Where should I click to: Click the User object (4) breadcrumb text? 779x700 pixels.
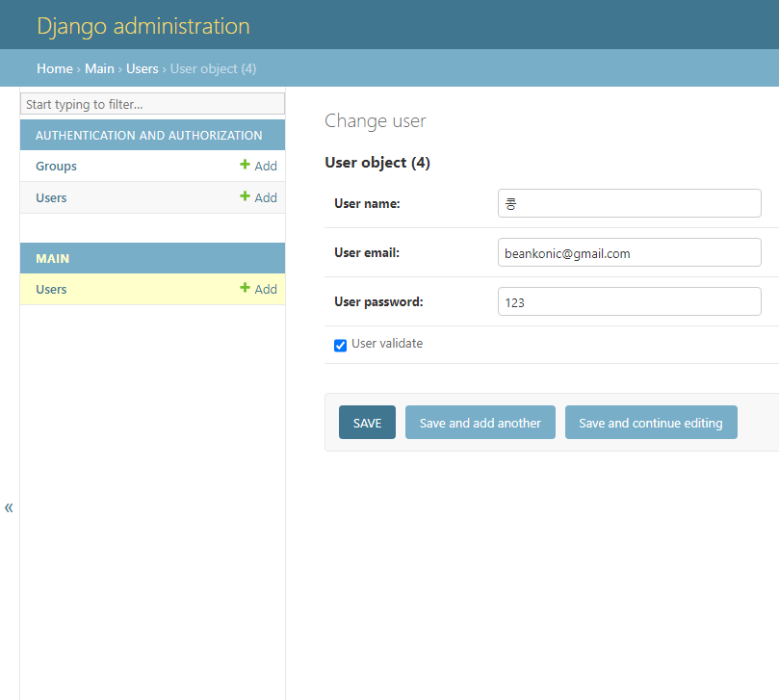coord(213,68)
